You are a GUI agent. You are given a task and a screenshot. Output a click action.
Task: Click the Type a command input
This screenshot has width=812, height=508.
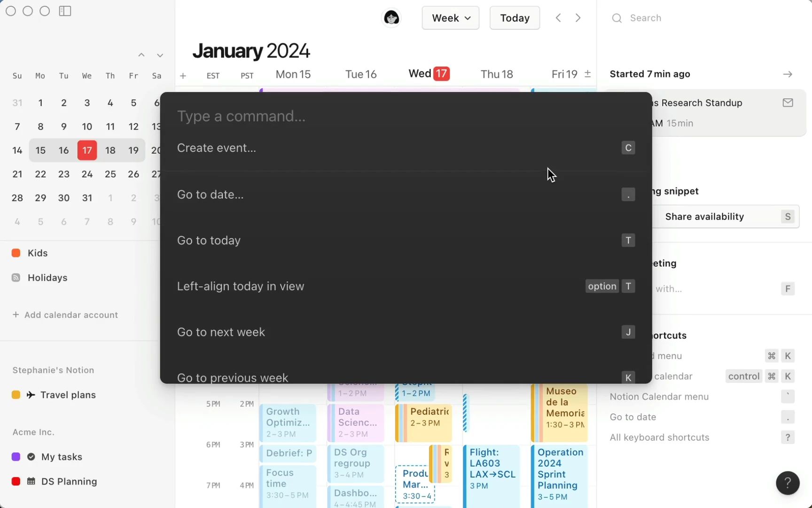(x=406, y=116)
